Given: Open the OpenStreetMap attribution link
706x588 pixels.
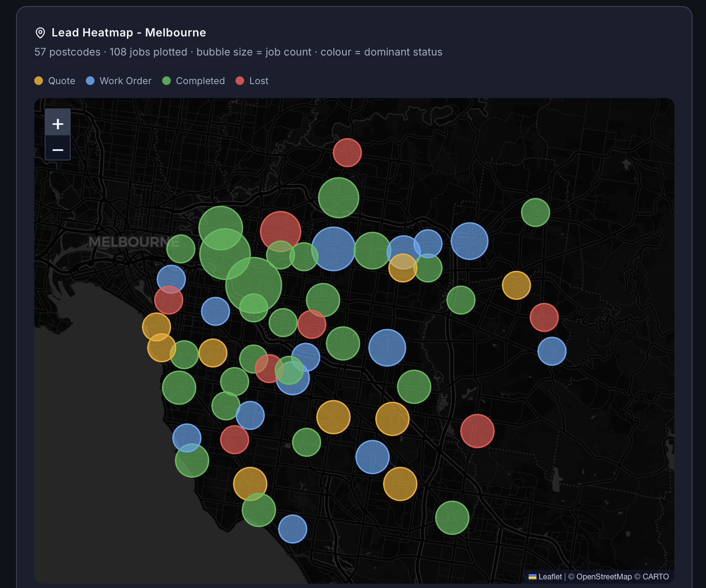Looking at the screenshot, I should coord(604,577).
